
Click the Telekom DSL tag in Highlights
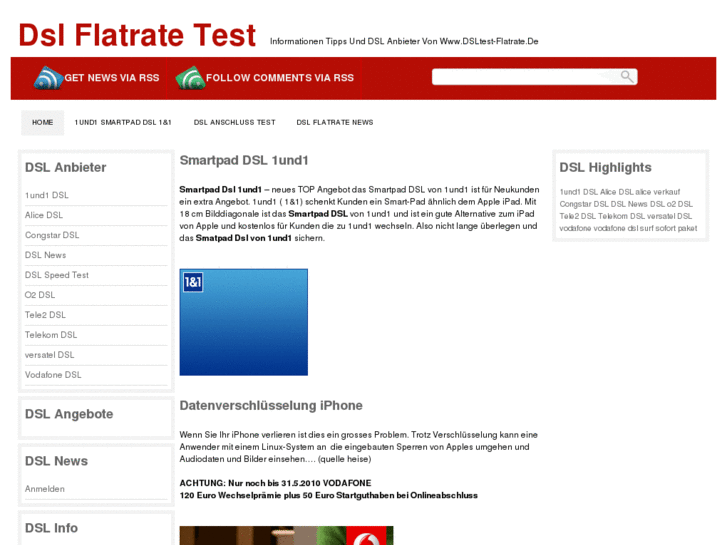621,216
